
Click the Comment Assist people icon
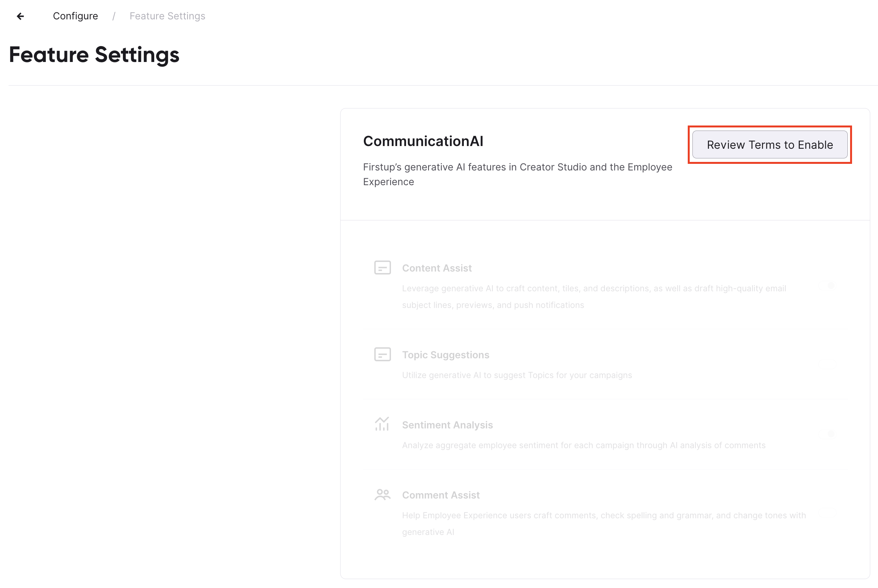coord(382,495)
